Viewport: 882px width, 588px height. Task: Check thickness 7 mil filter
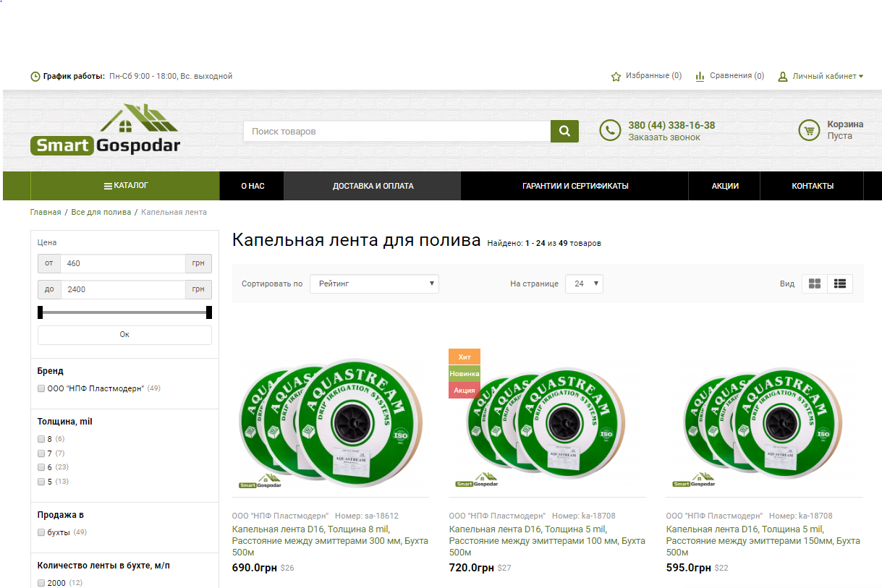[x=41, y=453]
